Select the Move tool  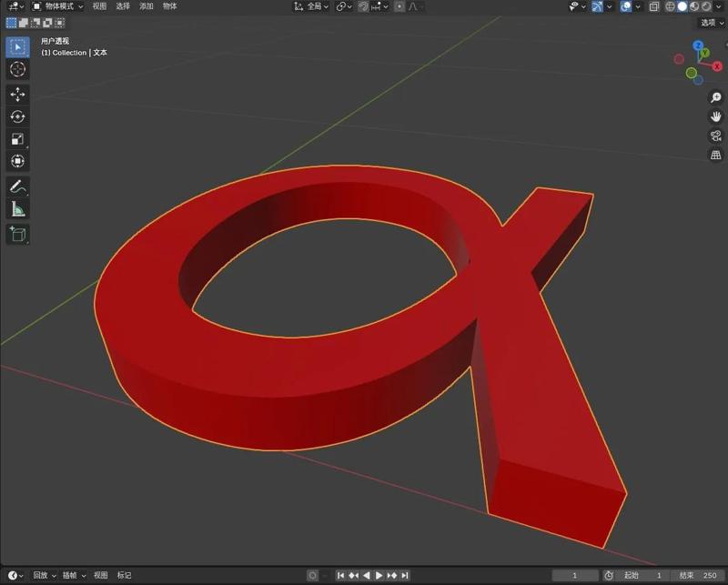click(x=18, y=94)
